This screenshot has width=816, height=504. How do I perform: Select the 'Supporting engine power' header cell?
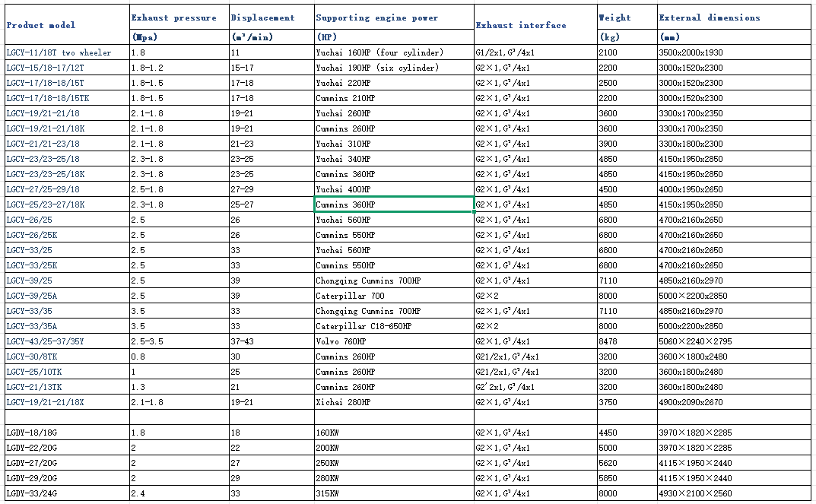pos(376,17)
